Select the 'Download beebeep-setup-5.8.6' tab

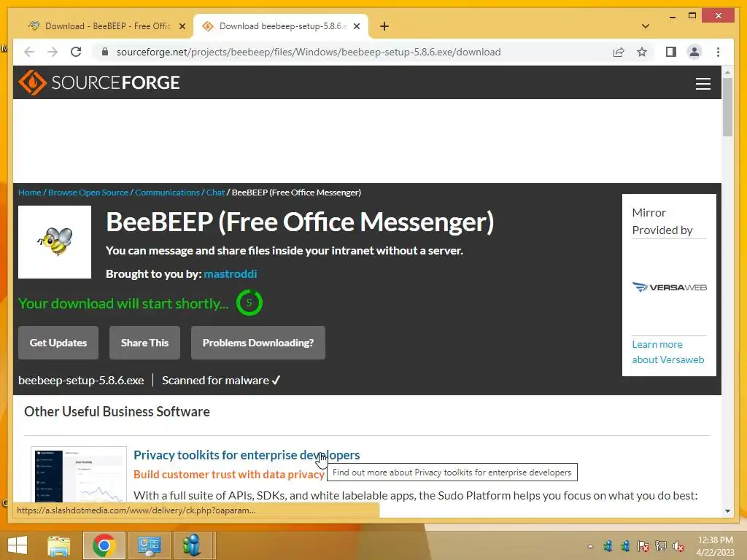click(x=281, y=26)
